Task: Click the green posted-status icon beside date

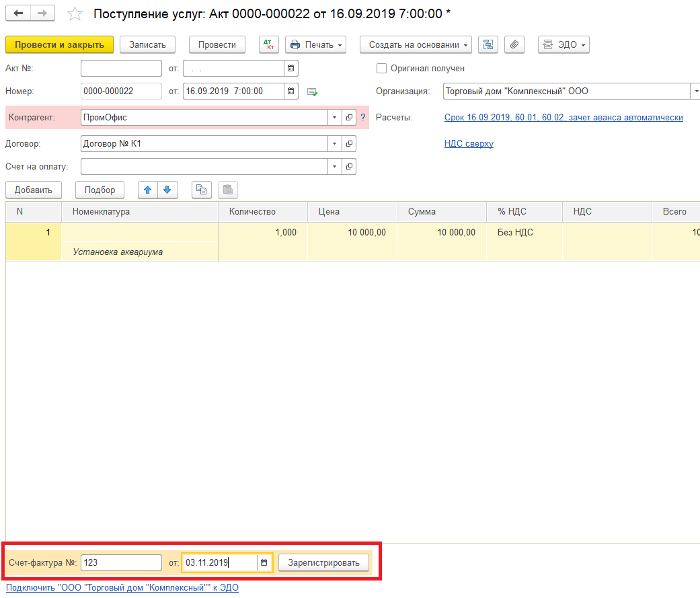Action: point(312,92)
